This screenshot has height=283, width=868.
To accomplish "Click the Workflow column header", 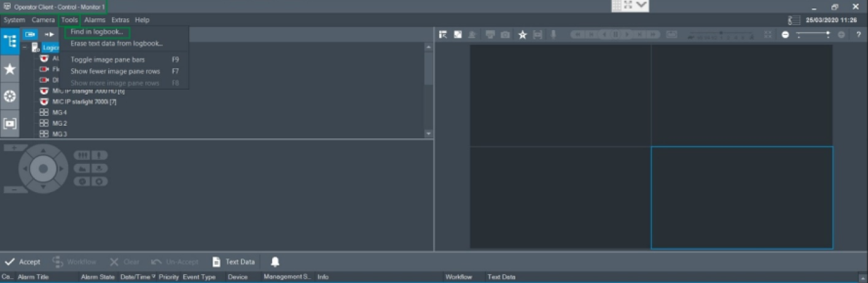I will [458, 277].
